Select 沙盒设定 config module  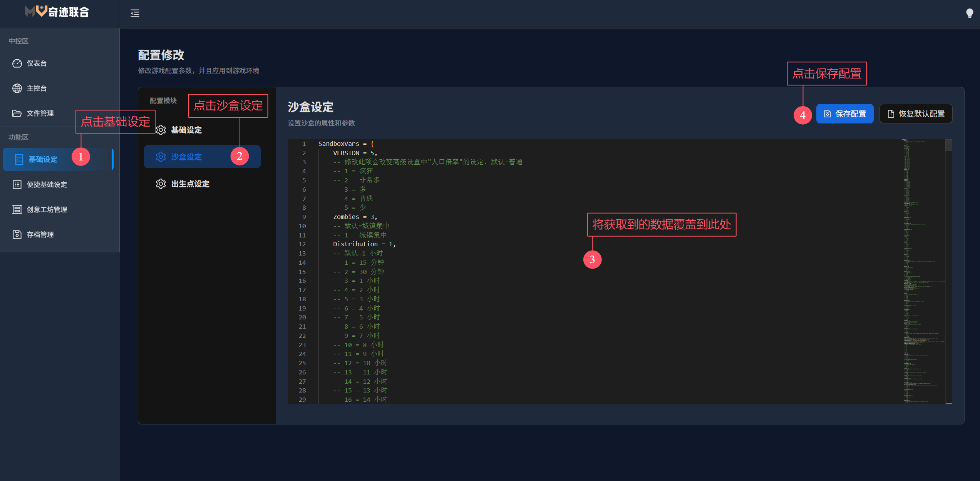pos(186,157)
